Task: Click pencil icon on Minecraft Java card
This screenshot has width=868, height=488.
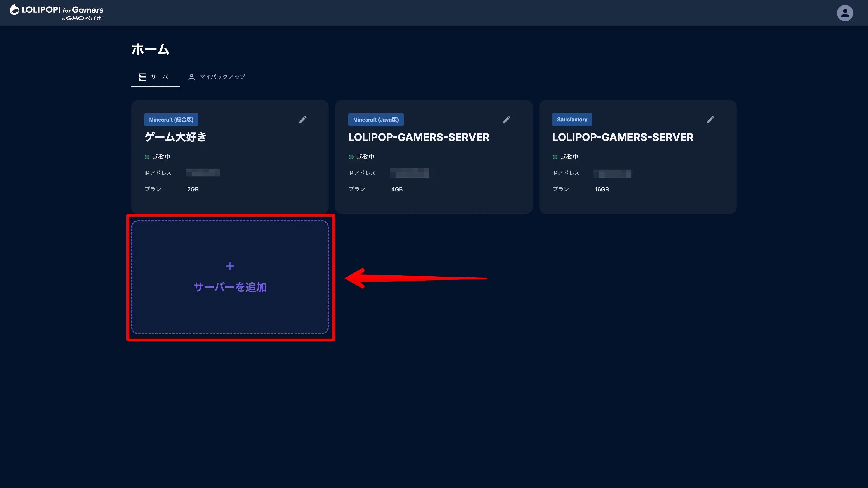Action: [506, 120]
